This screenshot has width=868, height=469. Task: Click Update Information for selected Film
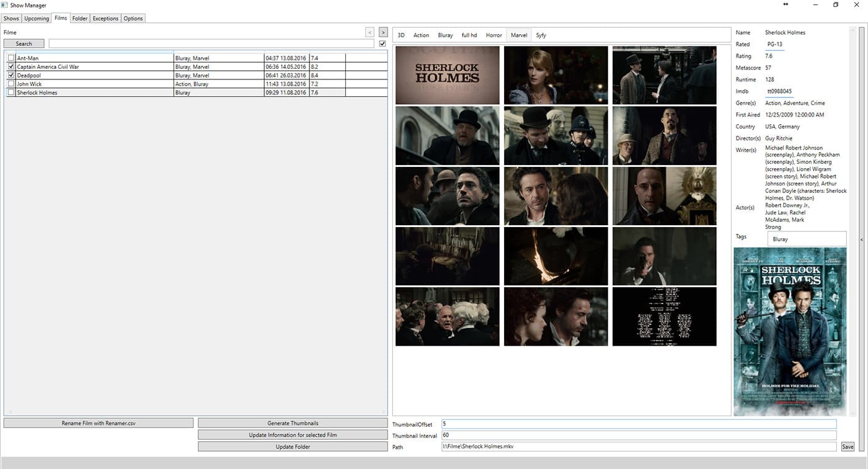click(x=293, y=435)
